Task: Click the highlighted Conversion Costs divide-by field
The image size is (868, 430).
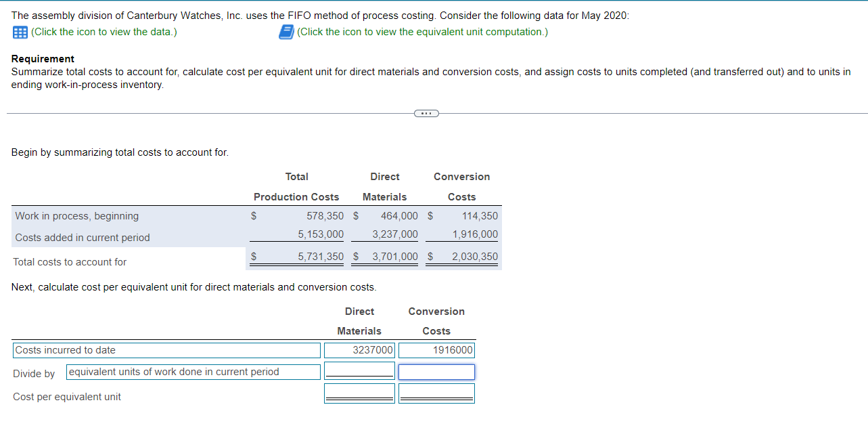Action: click(436, 372)
